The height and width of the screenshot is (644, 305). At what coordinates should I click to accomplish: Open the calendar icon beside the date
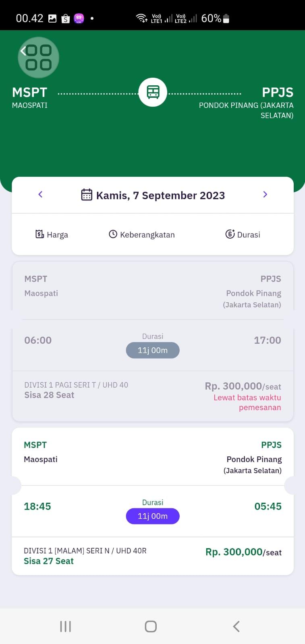[87, 195]
